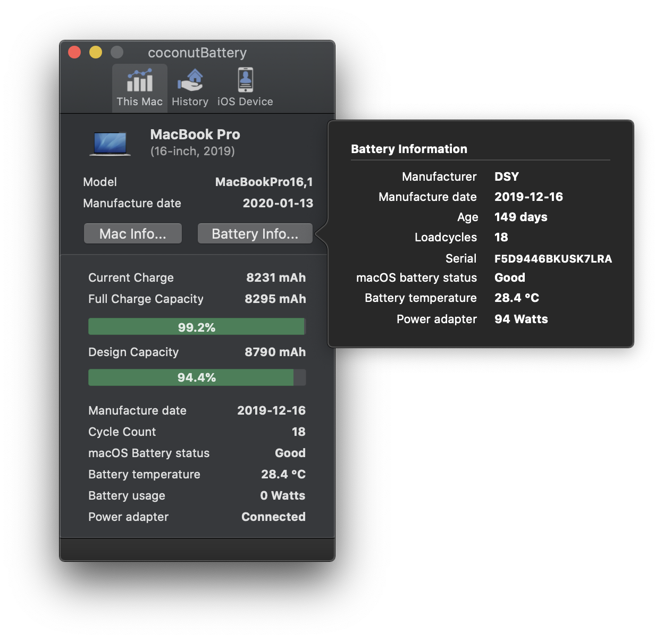Click the Manufacturer DSY entry
The width and height of the screenshot is (672, 640).
pyautogui.click(x=506, y=176)
